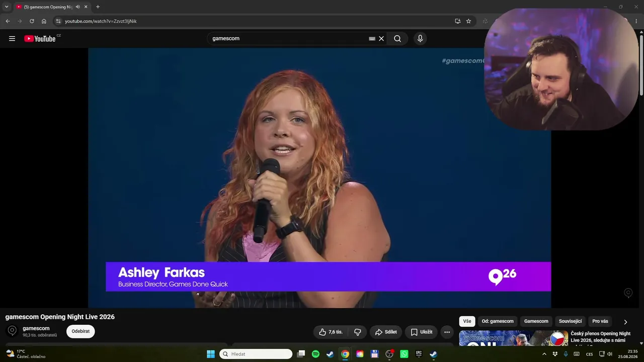Install the YouTube app from address bar
Screen dimensions: 644x362
[x=457, y=21]
